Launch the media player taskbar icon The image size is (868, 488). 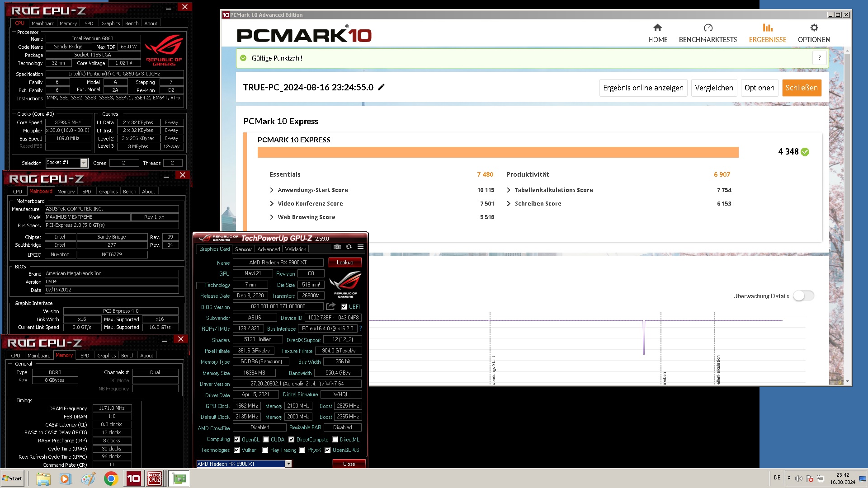coord(66,479)
